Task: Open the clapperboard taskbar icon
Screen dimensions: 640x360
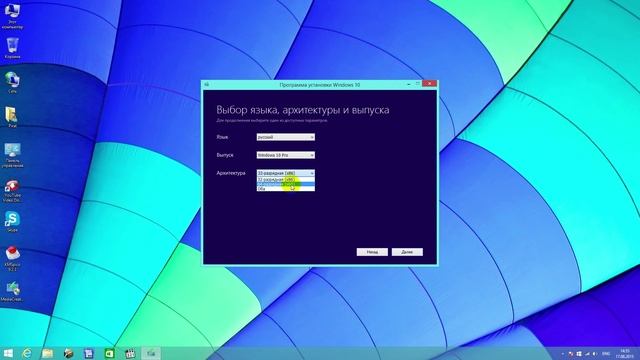Action: [x=130, y=353]
